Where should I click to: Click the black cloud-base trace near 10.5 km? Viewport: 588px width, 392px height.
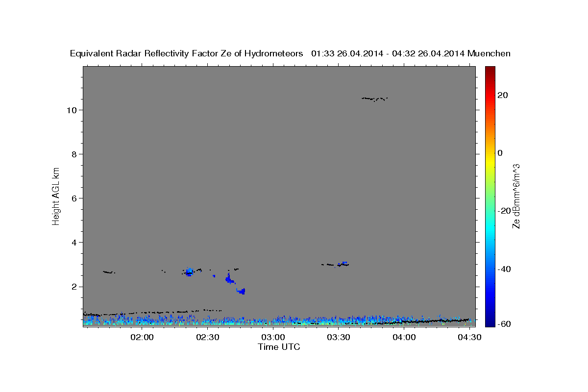pyautogui.click(x=375, y=99)
